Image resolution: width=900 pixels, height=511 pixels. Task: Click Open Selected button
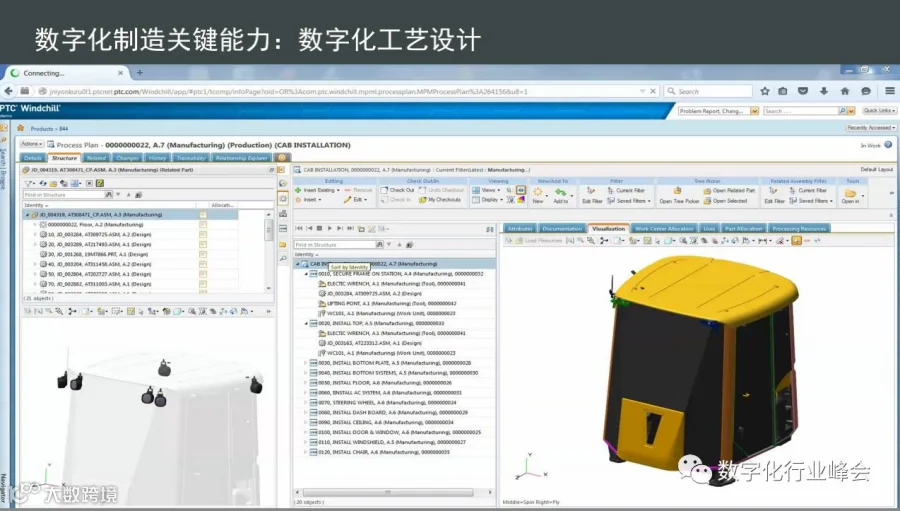click(x=726, y=201)
